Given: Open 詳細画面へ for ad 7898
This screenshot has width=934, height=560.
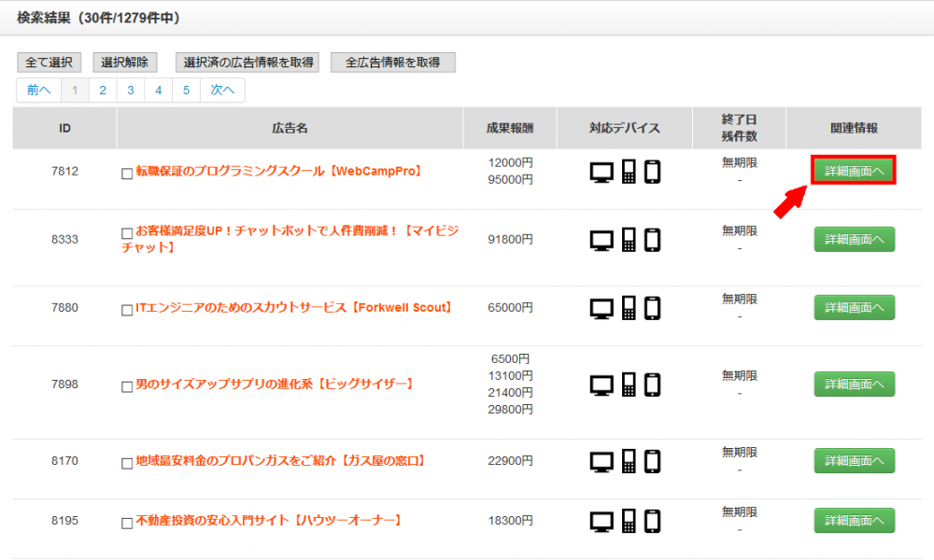Looking at the screenshot, I should click(855, 384).
